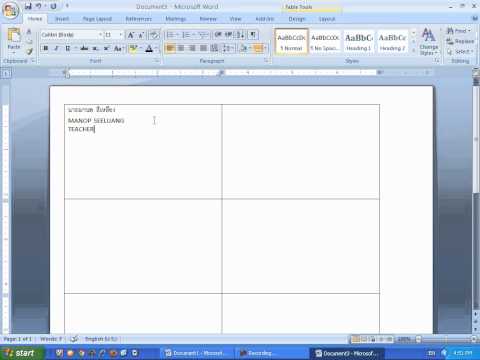Open the Table Tools Design tab
This screenshot has height=360, width=480.
click(297, 19)
